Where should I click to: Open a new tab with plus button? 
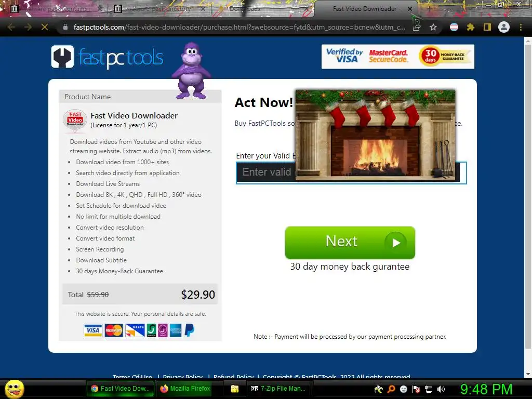429,8
